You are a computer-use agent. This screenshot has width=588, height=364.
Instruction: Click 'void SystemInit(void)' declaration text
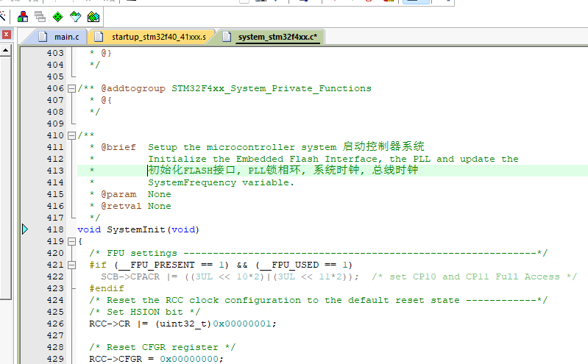[138, 229]
